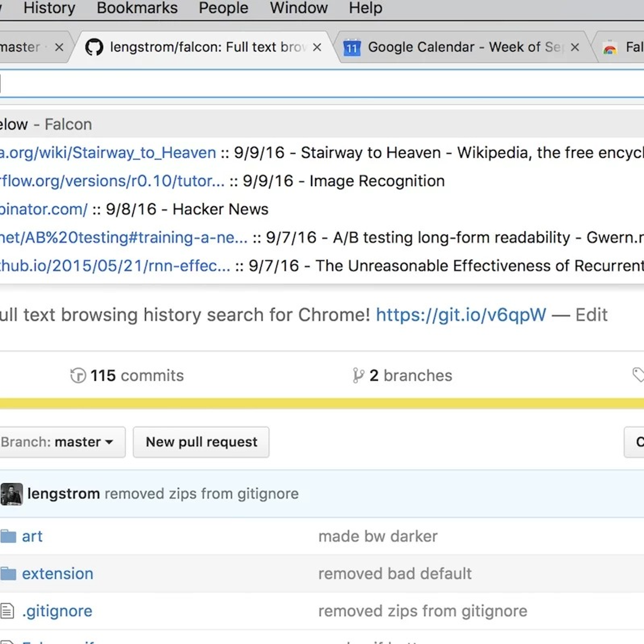Click Google Calendar favicon in tab
Image resolution: width=644 pixels, height=644 pixels.
pyautogui.click(x=352, y=47)
